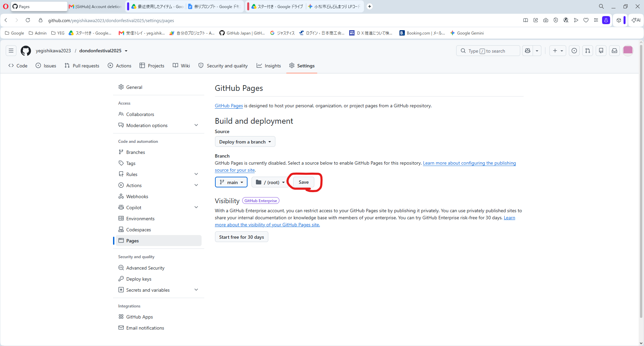The height and width of the screenshot is (346, 644).
Task: Click the browser address bar URL
Action: pos(111,20)
